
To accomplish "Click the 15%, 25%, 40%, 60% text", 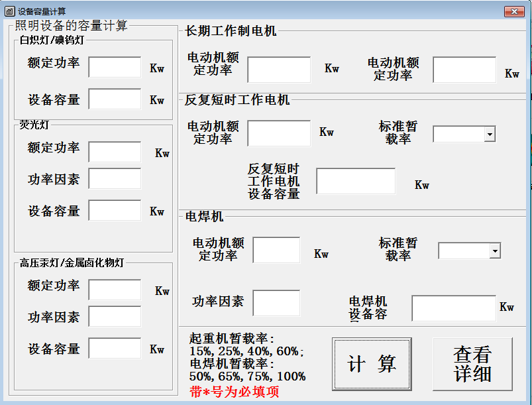I will [246, 351].
